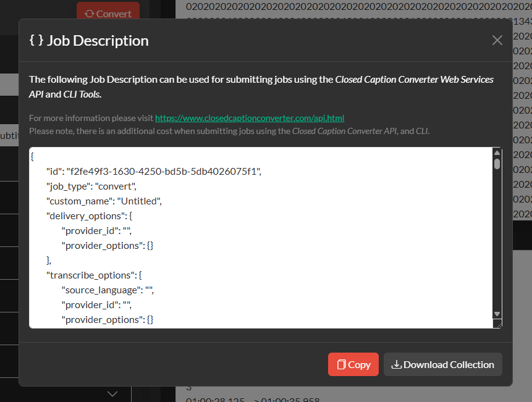Open the closedcaptionconverter.com API link
The width and height of the screenshot is (532, 402).
click(249, 118)
